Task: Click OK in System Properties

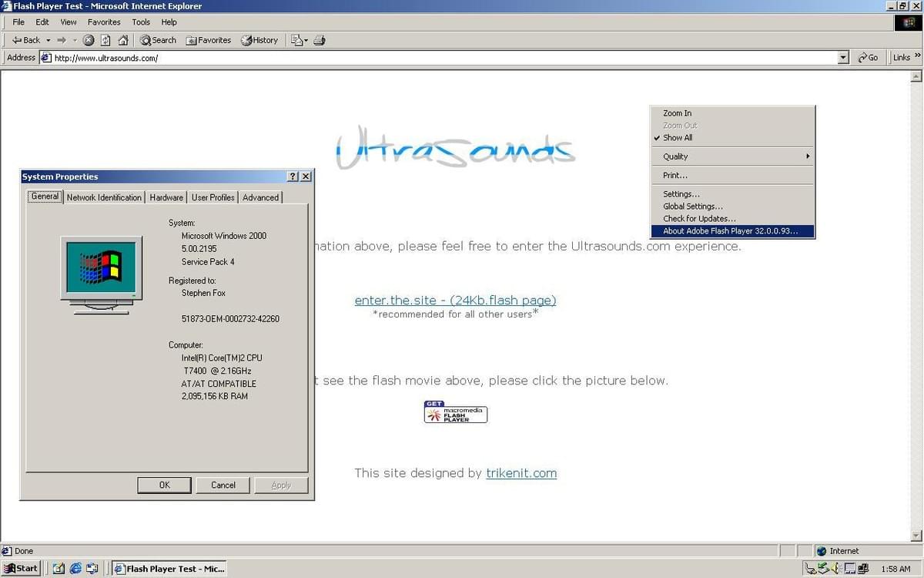Action: [x=164, y=485]
